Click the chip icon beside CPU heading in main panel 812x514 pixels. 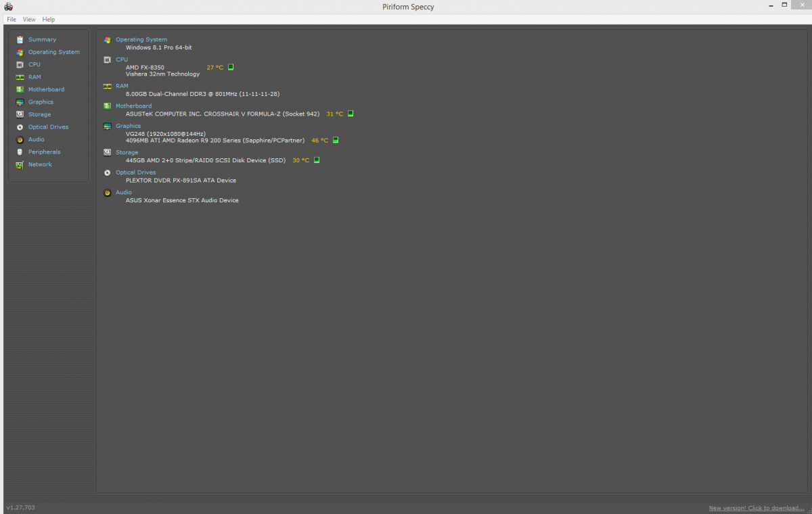(x=107, y=60)
